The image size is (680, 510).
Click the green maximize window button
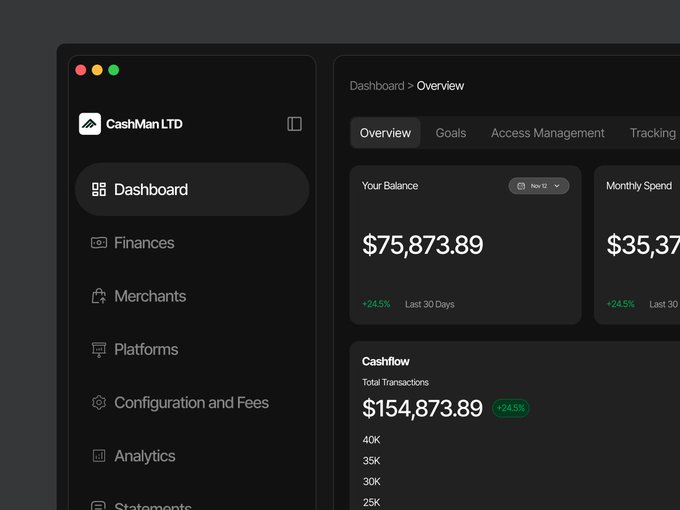[114, 70]
